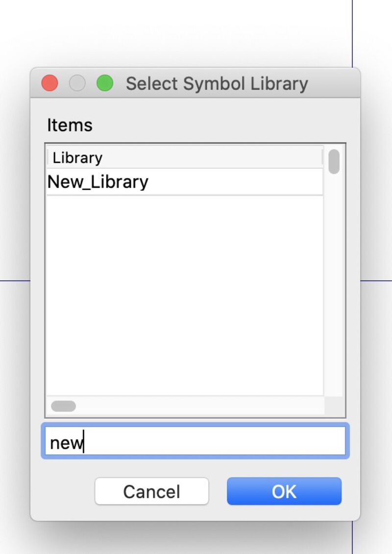Screen dimensions: 392x554
Task: Click the "Select Symbol Library" title bar text
Action: click(217, 84)
